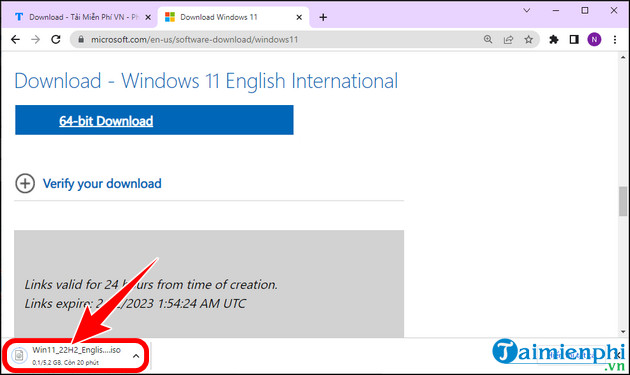Expand the download item options chevron

(136, 356)
